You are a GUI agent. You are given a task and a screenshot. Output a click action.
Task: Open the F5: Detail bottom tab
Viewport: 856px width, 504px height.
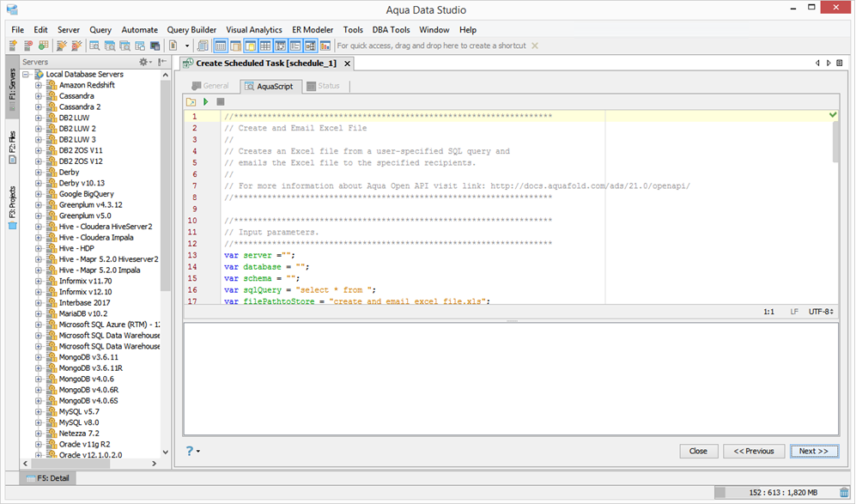tap(48, 477)
